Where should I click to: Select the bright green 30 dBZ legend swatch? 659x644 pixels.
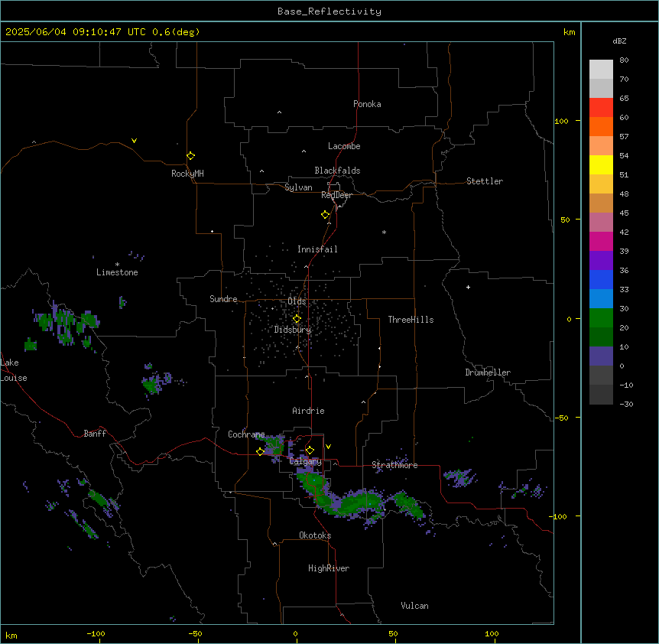pyautogui.click(x=601, y=318)
